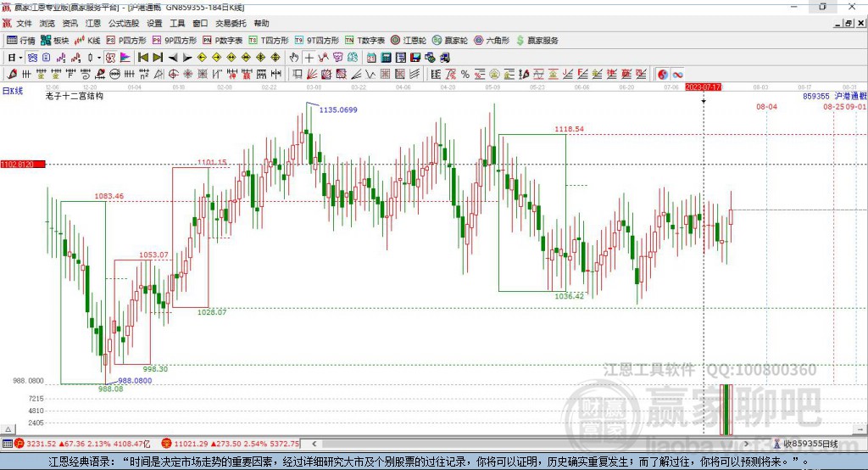The width and height of the screenshot is (868, 470).
Task: Open the 六角形 hexagon tool
Action: pyautogui.click(x=492, y=41)
